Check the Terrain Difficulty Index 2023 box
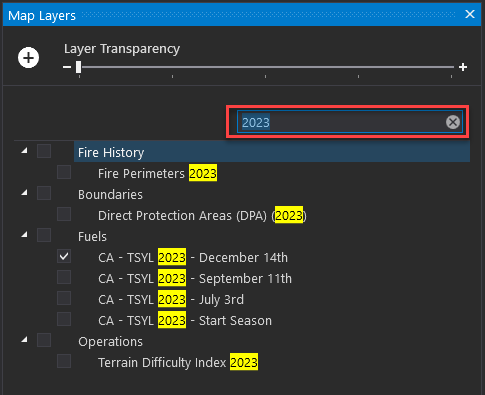The width and height of the screenshot is (485, 395). 64,361
